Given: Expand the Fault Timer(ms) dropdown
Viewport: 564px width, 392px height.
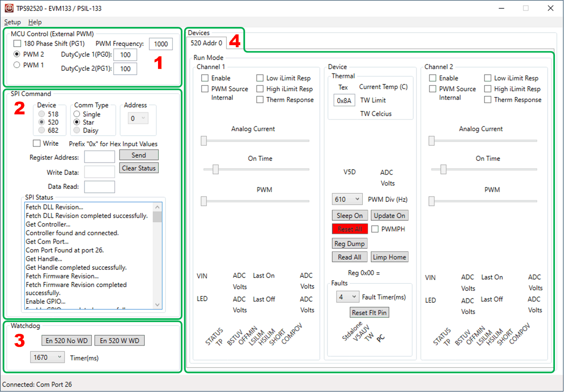Looking at the screenshot, I should [347, 297].
